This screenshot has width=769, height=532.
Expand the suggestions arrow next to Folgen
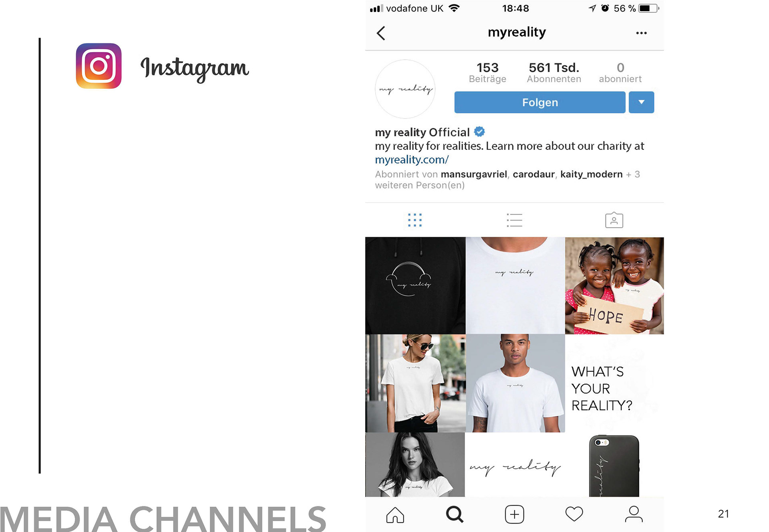(x=641, y=102)
